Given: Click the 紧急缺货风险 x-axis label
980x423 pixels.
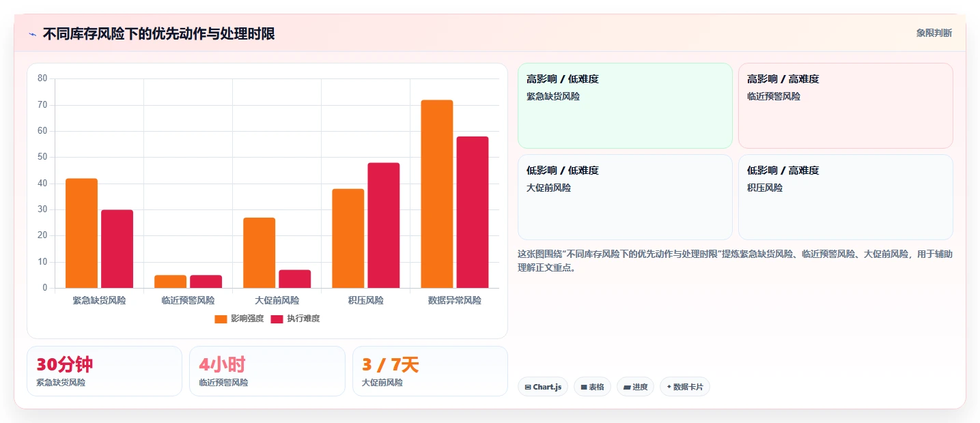Looking at the screenshot, I should pos(99,300).
